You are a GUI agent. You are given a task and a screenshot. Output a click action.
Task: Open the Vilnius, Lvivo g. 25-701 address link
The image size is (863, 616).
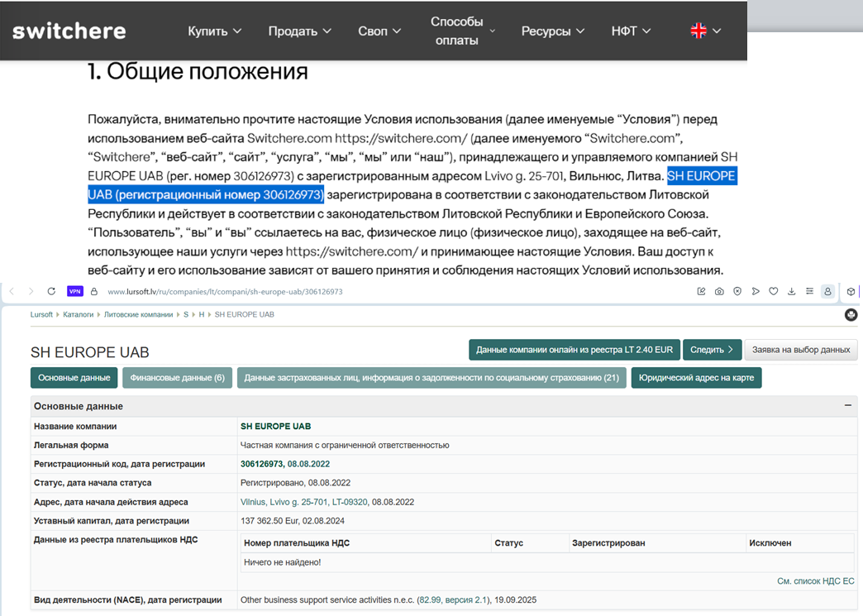coord(304,502)
